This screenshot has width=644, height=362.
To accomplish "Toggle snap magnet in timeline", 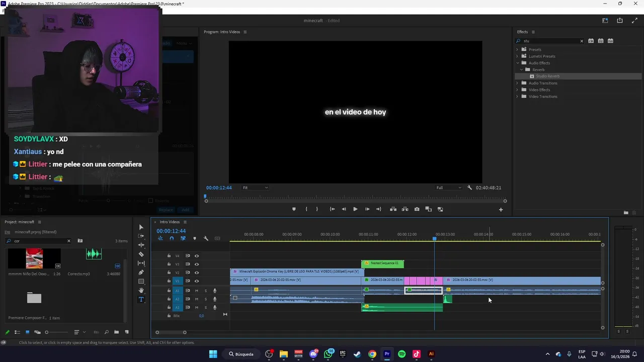I will tap(172, 239).
